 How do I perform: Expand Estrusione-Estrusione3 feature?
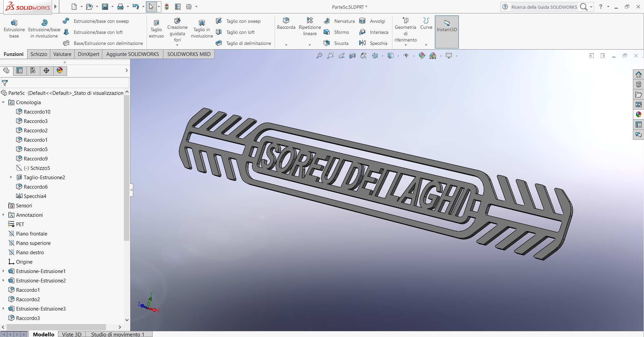3,309
